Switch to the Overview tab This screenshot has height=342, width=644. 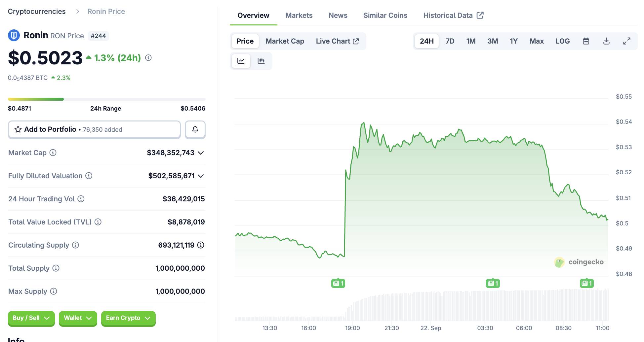coord(253,16)
